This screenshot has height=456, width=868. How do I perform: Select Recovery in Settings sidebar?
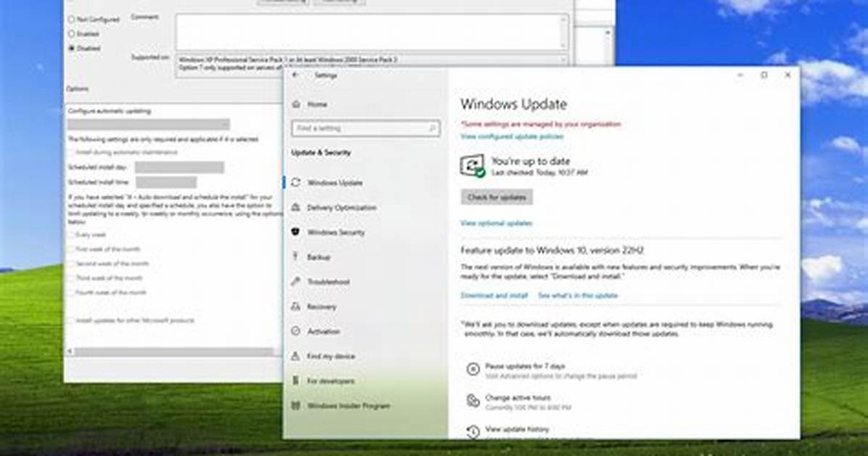coord(322,307)
